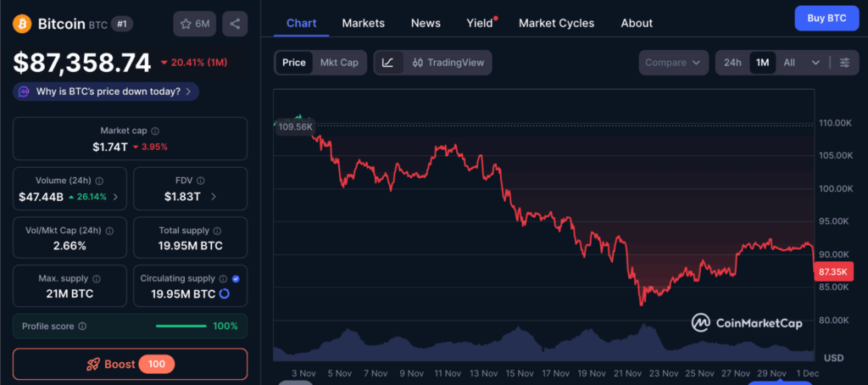Switch chart to Mkt Cap view

coord(338,63)
